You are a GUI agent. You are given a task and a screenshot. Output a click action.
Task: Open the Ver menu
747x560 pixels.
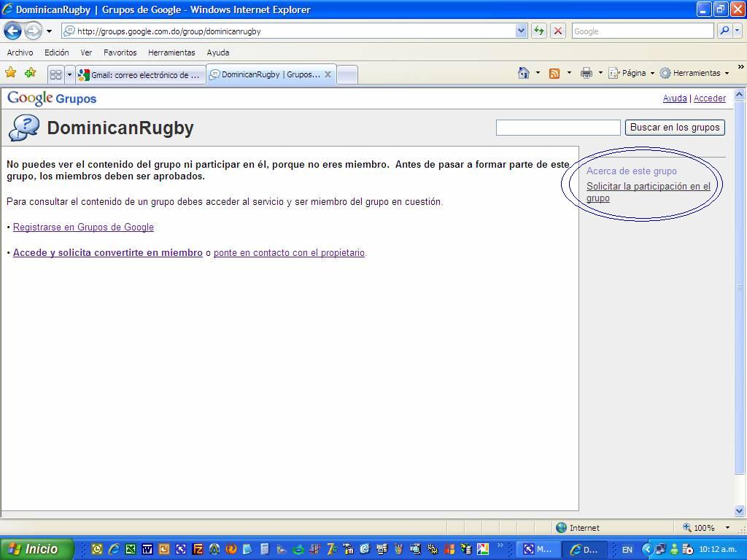coord(86,52)
